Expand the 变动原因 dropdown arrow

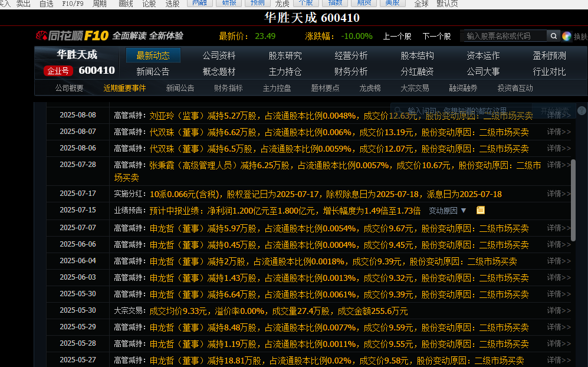(464, 211)
